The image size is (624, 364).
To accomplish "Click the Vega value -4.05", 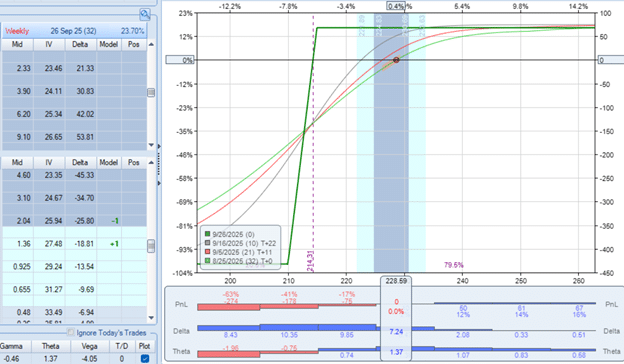I will coord(89,358).
